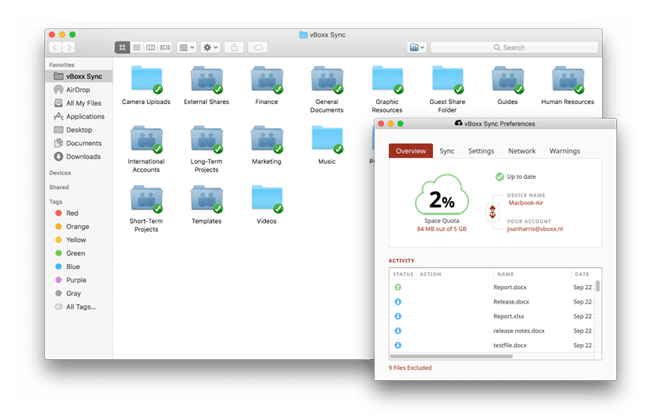Click the Share button in Finder toolbar
The width and height of the screenshot is (648, 416).
234,47
